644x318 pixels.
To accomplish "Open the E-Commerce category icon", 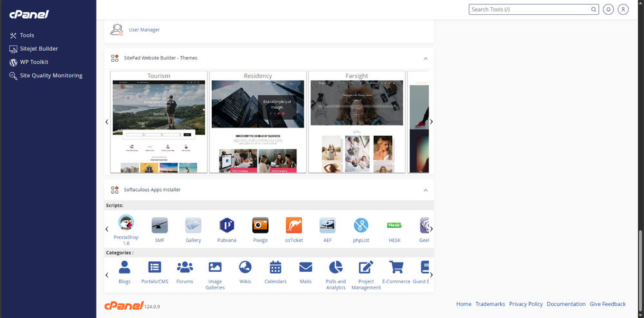I will click(x=396, y=267).
